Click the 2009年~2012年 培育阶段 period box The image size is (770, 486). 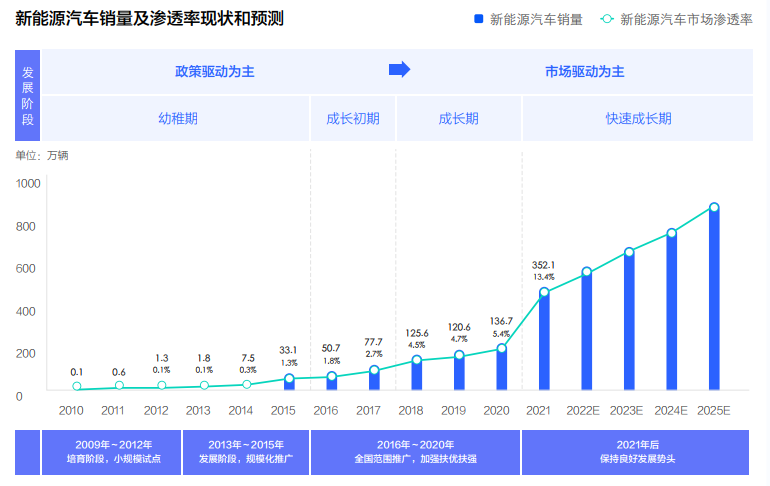(x=110, y=452)
